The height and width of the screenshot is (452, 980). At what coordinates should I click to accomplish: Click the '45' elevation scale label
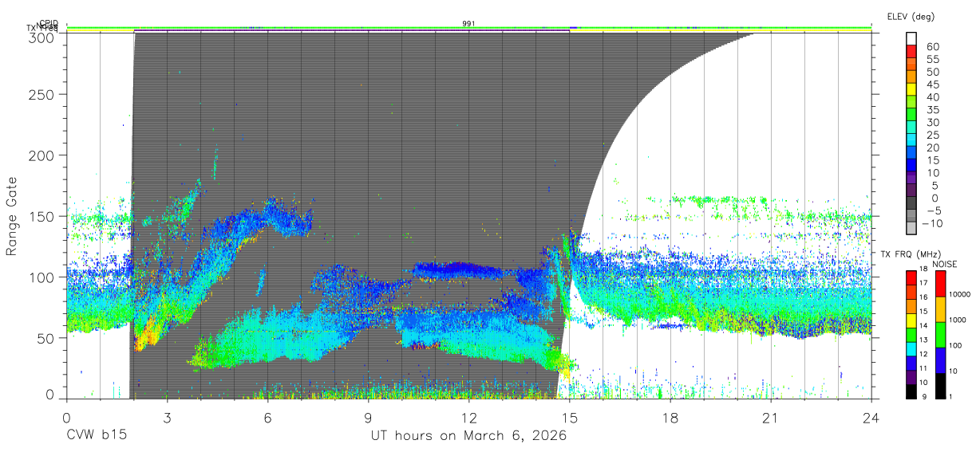[932, 85]
